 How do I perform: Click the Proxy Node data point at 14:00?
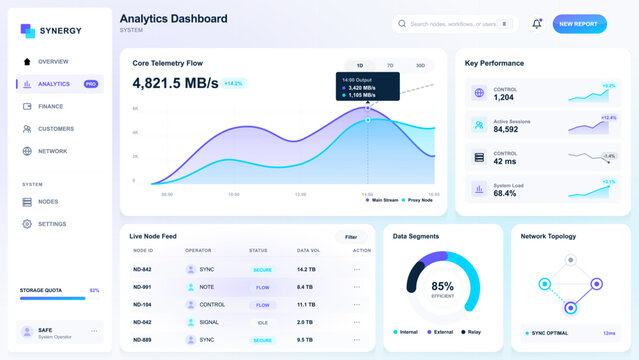pos(368,120)
